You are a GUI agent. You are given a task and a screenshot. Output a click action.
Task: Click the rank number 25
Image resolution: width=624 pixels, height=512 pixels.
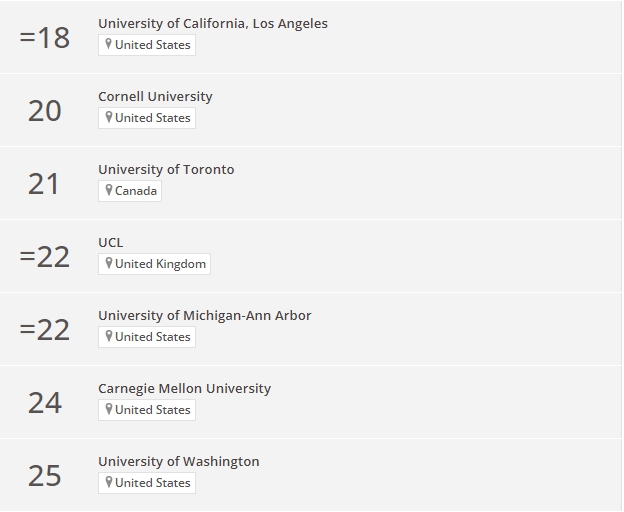[x=45, y=476]
